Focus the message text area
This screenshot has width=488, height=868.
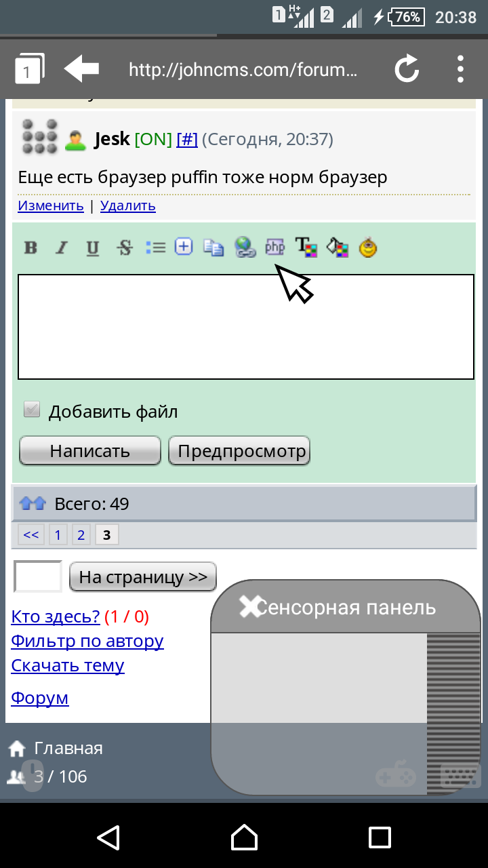[246, 327]
